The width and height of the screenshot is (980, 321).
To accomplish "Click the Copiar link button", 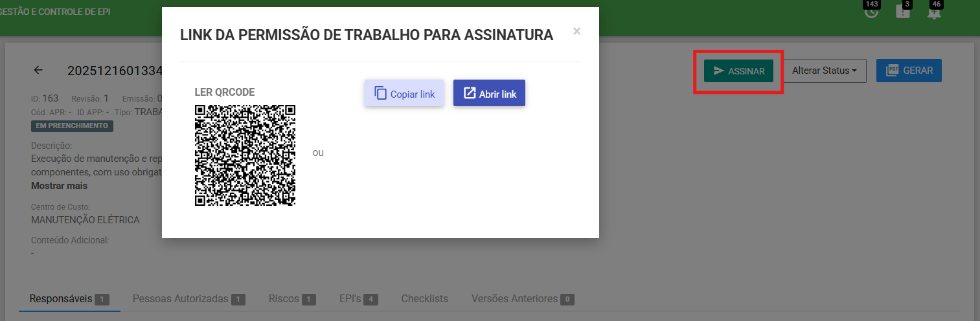I will [x=404, y=93].
